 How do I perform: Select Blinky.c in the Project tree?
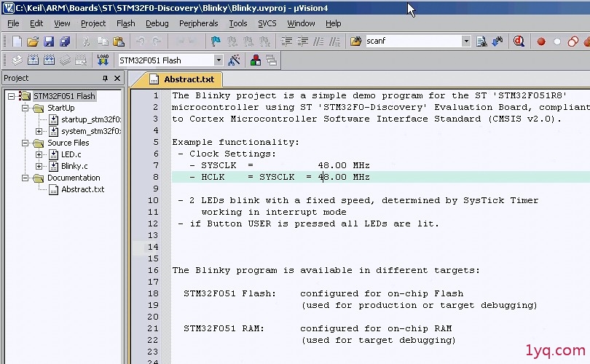click(x=74, y=166)
